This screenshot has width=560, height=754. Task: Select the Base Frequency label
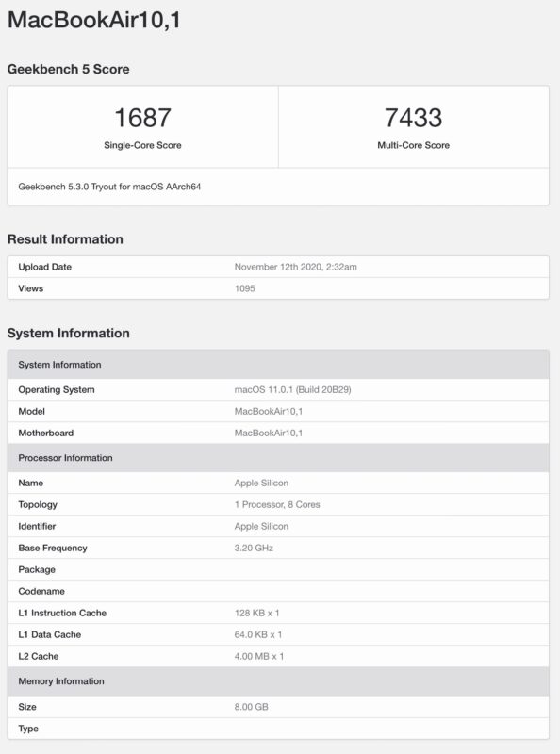(x=53, y=549)
